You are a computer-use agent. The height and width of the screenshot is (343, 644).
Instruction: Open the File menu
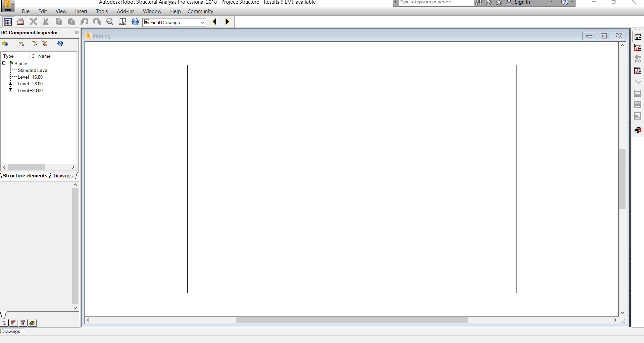[26, 11]
